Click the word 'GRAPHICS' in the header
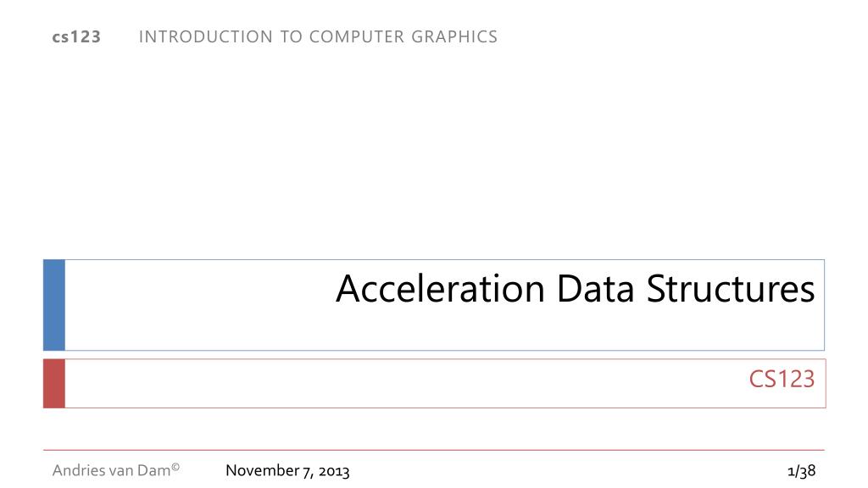Image resolution: width=868 pixels, height=488 pixels. [454, 37]
